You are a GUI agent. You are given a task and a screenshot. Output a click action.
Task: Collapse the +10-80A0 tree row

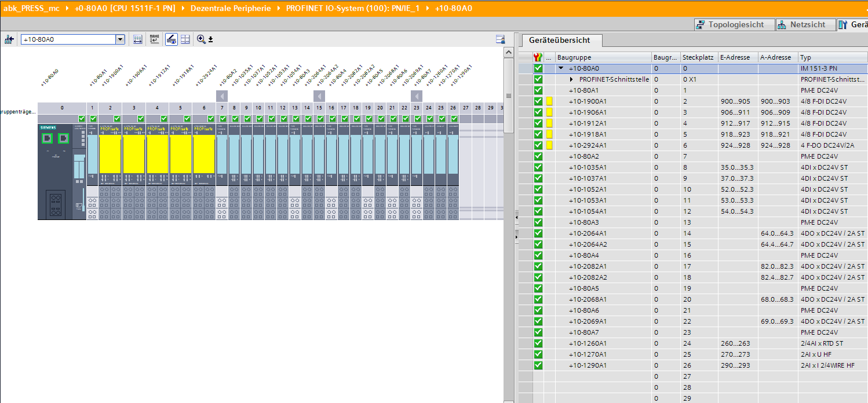point(561,68)
